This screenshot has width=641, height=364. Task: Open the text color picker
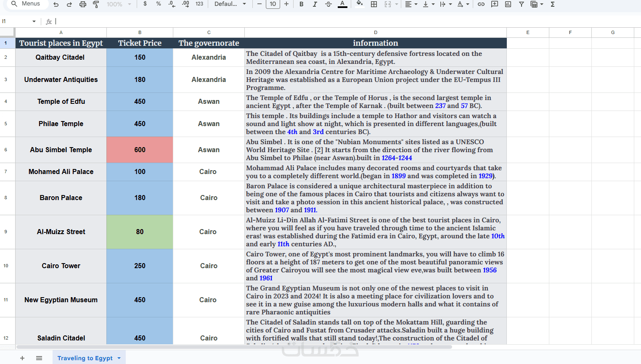coord(343,4)
